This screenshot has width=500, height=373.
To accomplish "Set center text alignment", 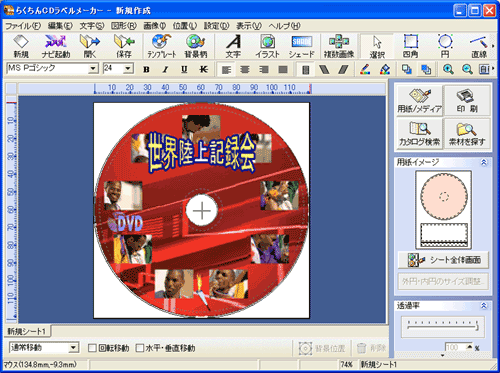I will (245, 69).
